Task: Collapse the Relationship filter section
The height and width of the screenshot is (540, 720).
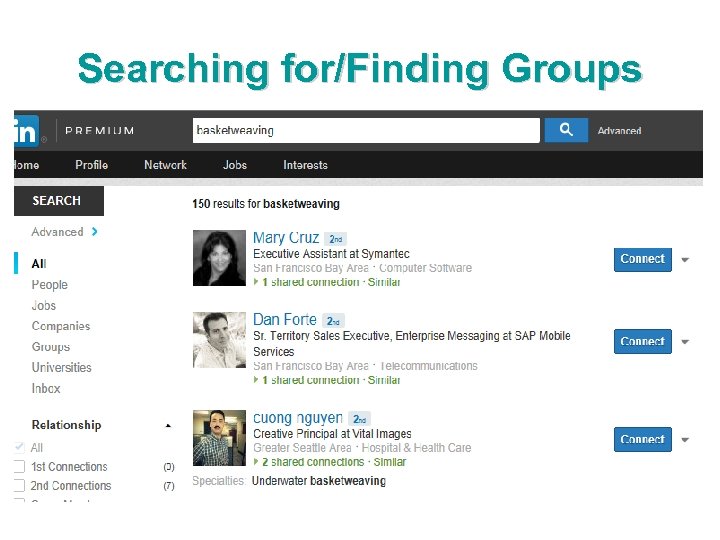Action: [x=168, y=426]
